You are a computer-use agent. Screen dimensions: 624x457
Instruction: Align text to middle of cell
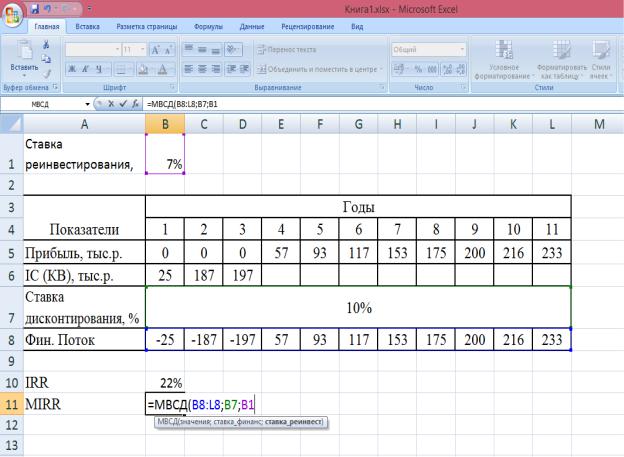(202, 49)
